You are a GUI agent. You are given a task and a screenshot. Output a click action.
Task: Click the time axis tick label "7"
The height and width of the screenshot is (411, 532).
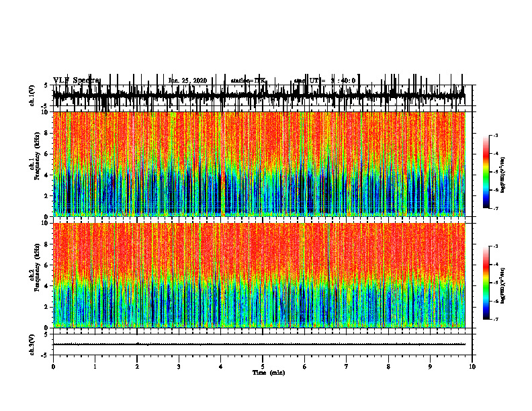click(347, 366)
